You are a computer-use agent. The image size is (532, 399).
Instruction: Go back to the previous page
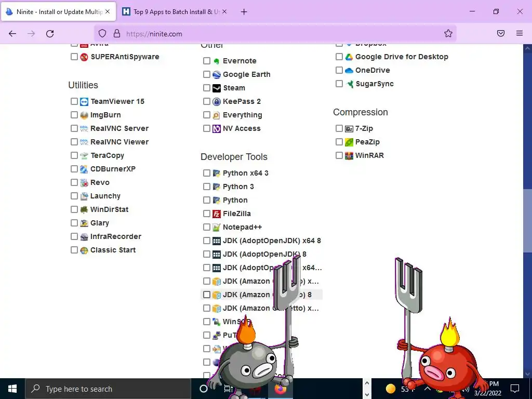pos(12,34)
